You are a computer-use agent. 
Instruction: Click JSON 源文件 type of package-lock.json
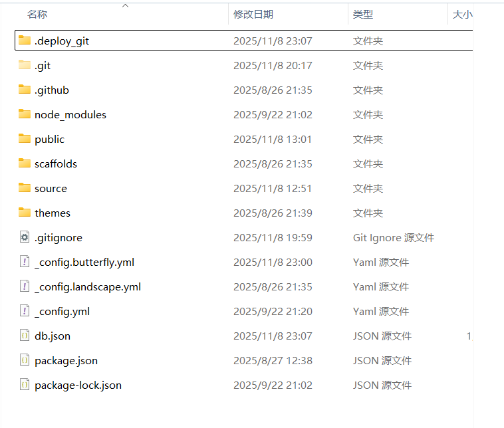[x=382, y=385]
